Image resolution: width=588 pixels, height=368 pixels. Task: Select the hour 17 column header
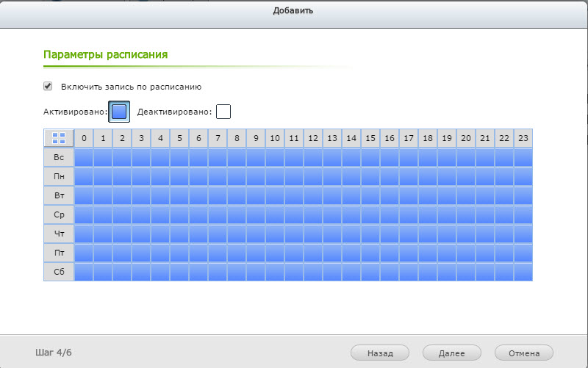409,138
